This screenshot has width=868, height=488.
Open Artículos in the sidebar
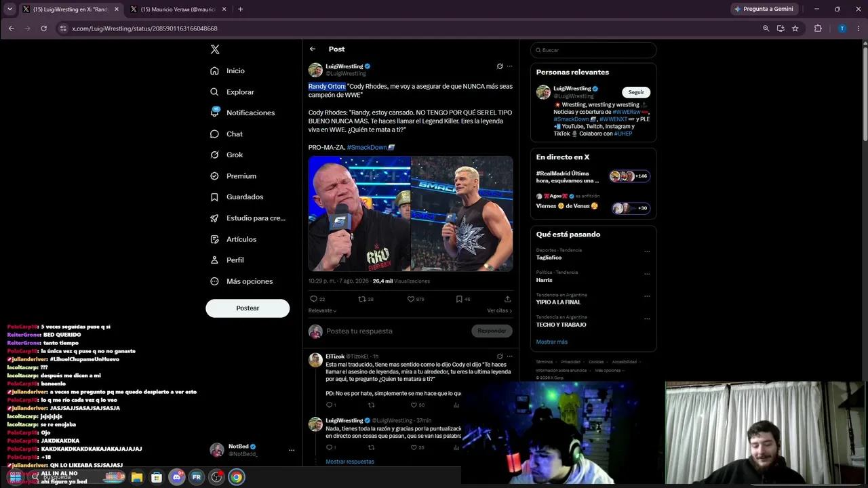click(233, 239)
